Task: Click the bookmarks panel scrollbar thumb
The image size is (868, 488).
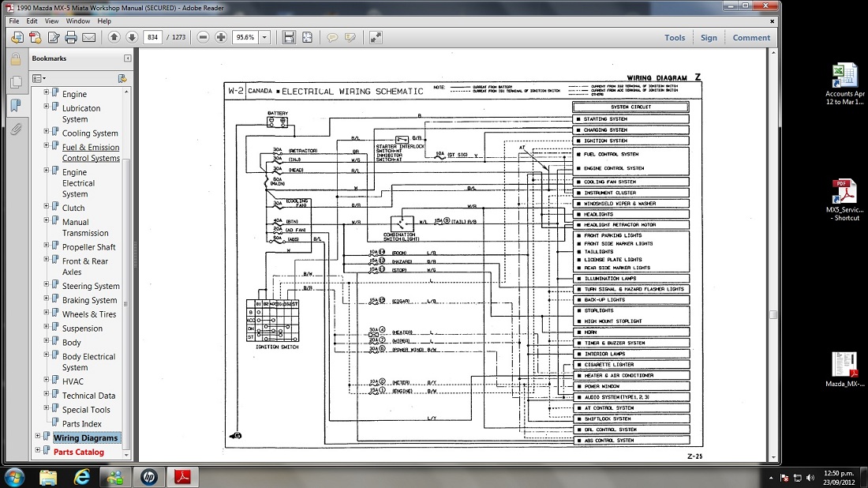Action: pyautogui.click(x=126, y=303)
